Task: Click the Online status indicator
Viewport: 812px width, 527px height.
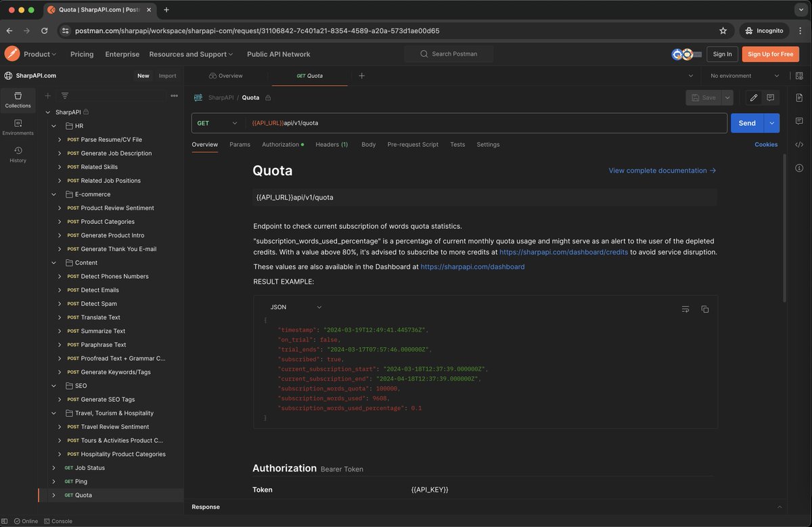Action: coord(26,521)
